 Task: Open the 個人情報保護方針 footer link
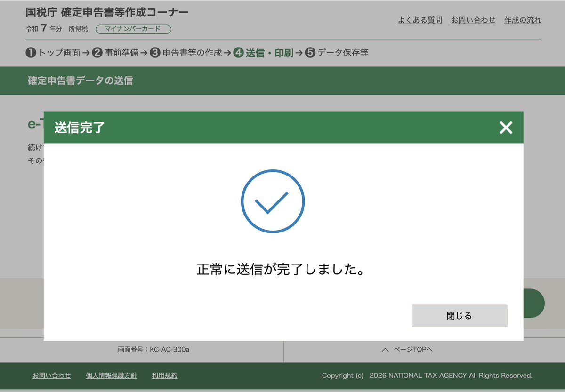tap(110, 376)
